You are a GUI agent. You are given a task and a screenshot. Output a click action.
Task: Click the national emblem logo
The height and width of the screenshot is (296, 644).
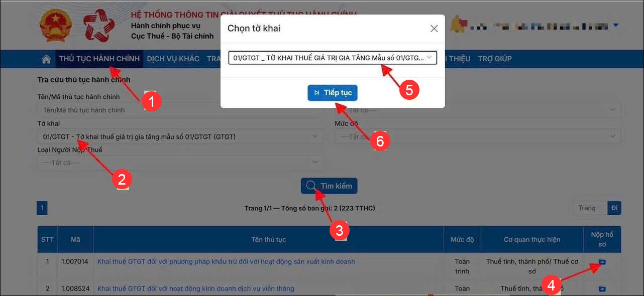pos(56,26)
